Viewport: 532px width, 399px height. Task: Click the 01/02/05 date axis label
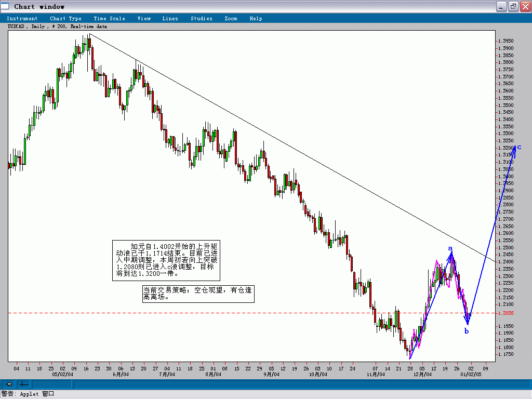(x=471, y=375)
